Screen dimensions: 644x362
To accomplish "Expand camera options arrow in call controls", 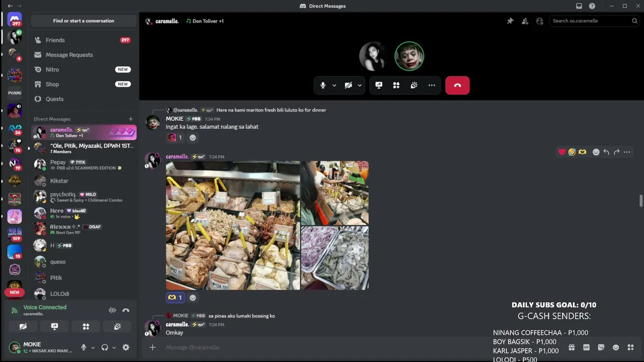I will 359,85.
